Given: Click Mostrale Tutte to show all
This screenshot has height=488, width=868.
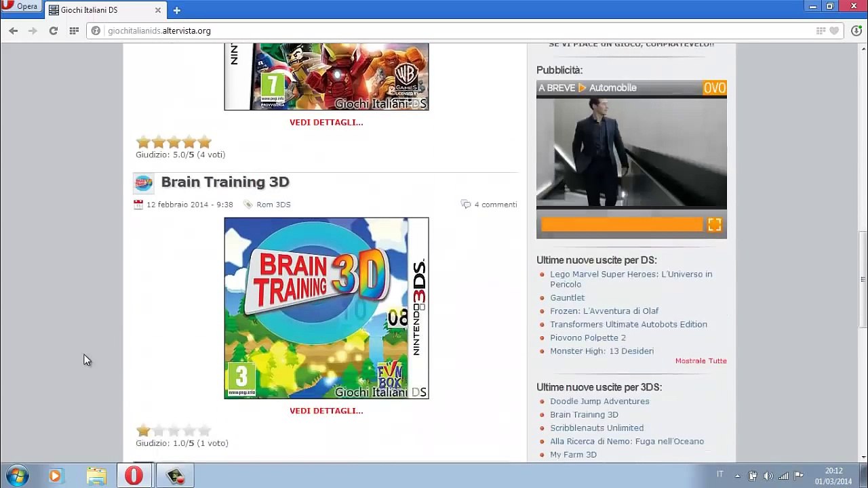Looking at the screenshot, I should click(701, 361).
